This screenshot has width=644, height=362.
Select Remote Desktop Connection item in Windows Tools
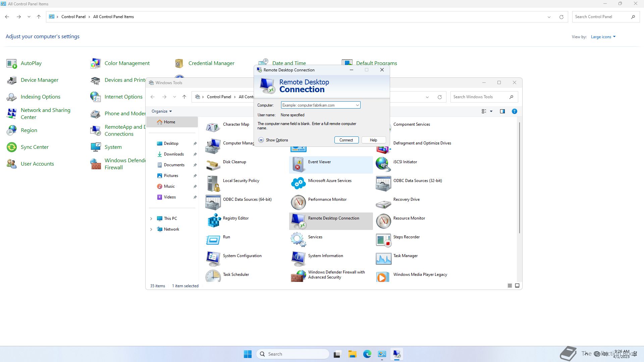point(331,221)
